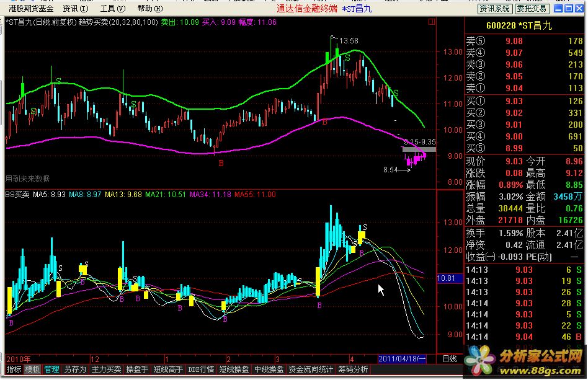Viewport: 588px width, 380px height.
Task: Click the 最低 value 8.85
Action: pyautogui.click(x=574, y=185)
